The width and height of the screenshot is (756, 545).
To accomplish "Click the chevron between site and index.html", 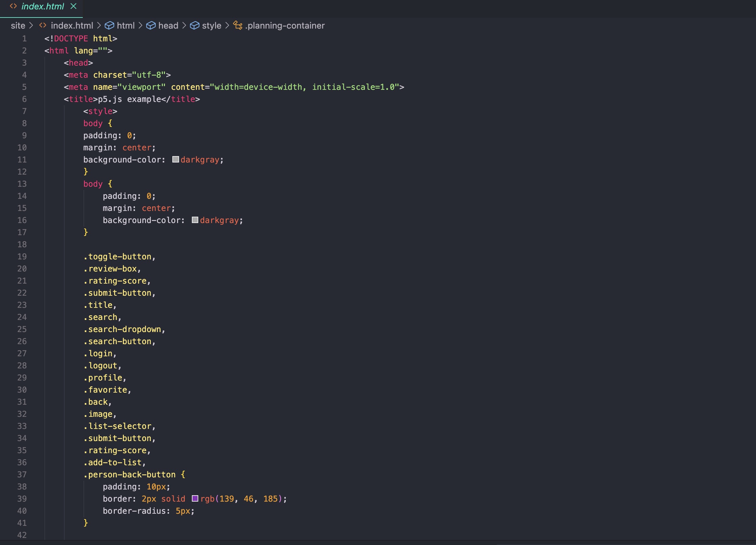I will 31,25.
